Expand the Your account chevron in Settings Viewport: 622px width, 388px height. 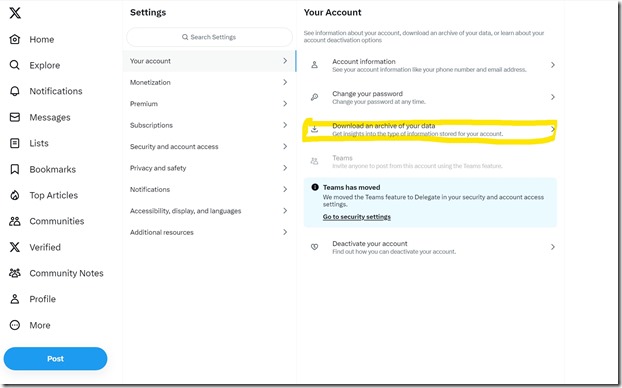tap(285, 61)
